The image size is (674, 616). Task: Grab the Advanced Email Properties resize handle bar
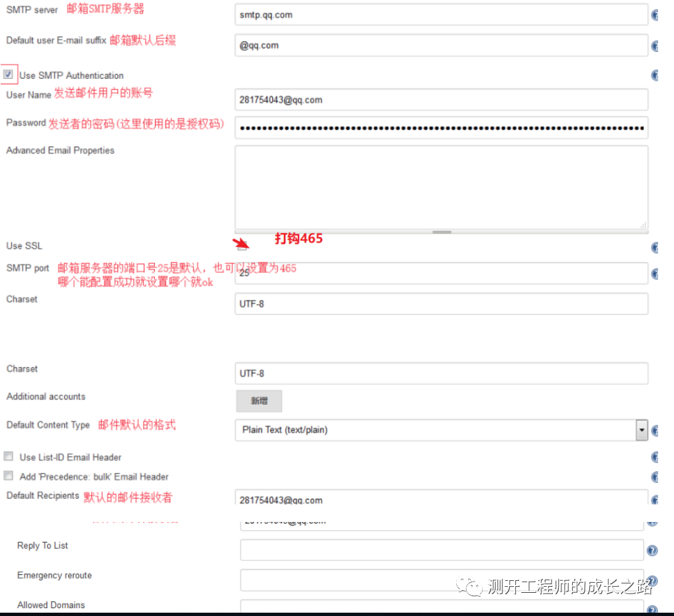pyautogui.click(x=442, y=232)
